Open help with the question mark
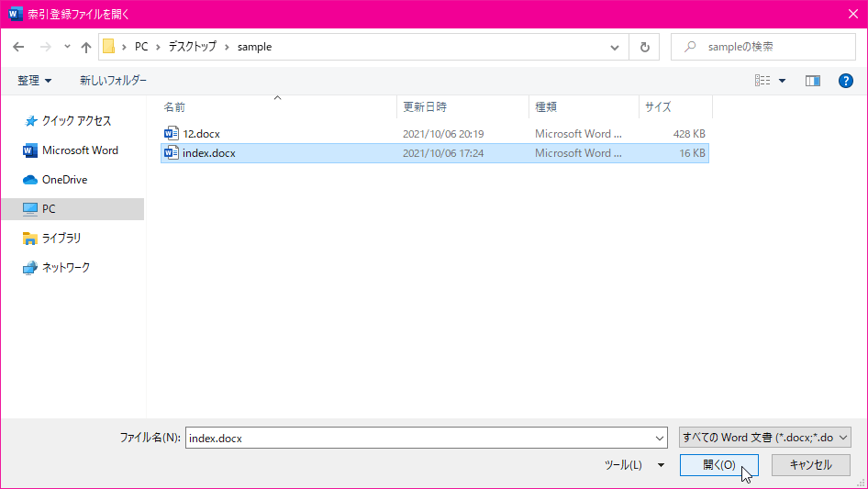 pos(845,81)
